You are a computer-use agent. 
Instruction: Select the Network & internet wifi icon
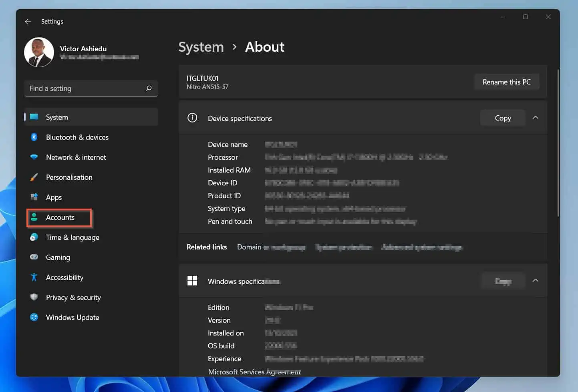34,157
